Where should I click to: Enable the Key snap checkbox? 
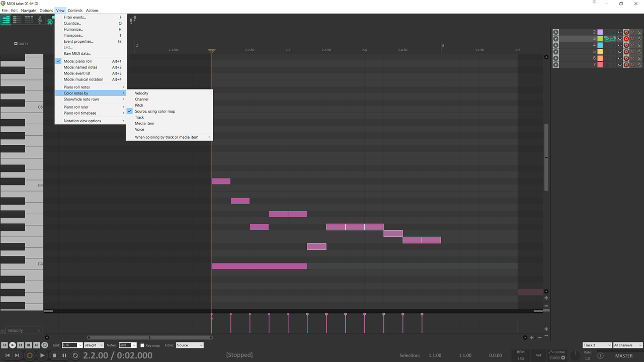143,345
